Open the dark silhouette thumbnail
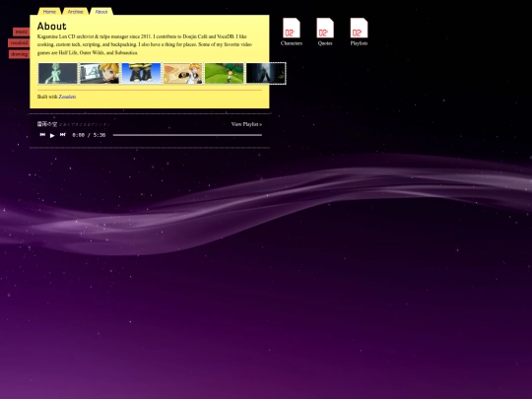The width and height of the screenshot is (532, 399). 266,73
